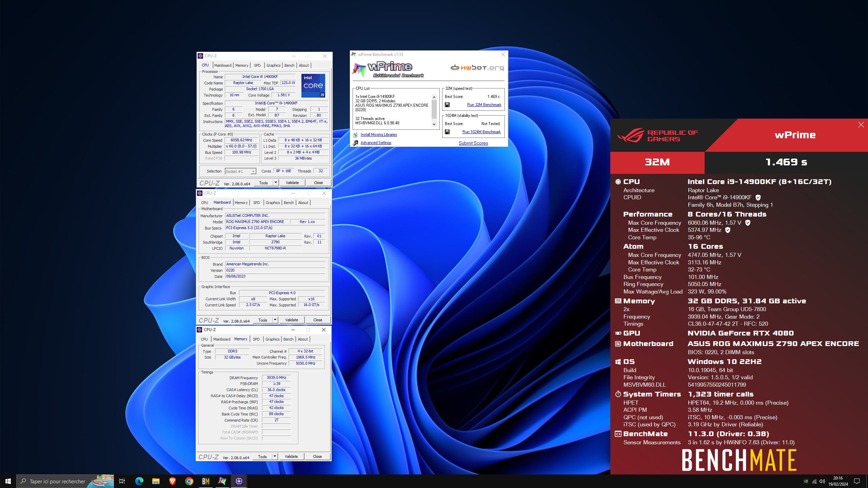
Task: Close the BenchMate result panel
Action: point(861,125)
